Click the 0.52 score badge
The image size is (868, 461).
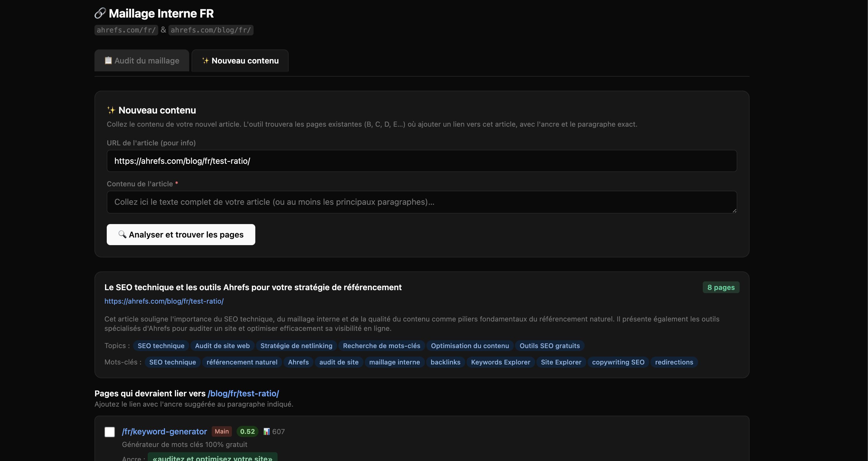coord(247,431)
